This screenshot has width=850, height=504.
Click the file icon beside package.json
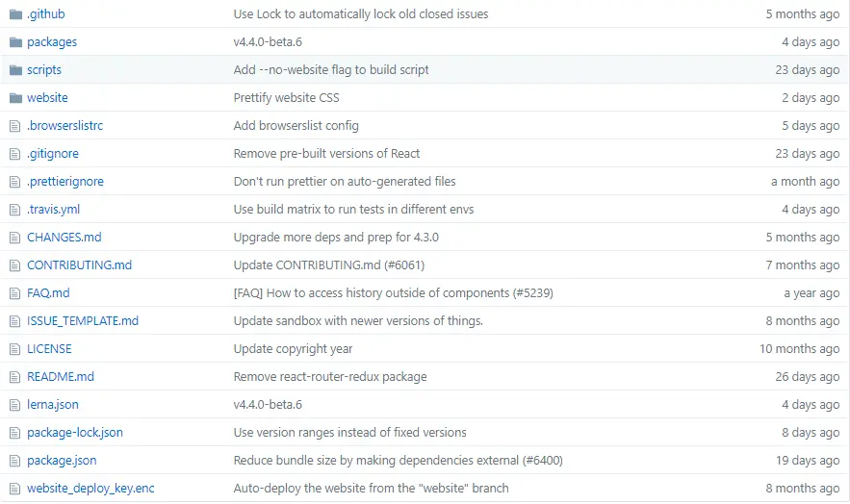tap(14, 461)
